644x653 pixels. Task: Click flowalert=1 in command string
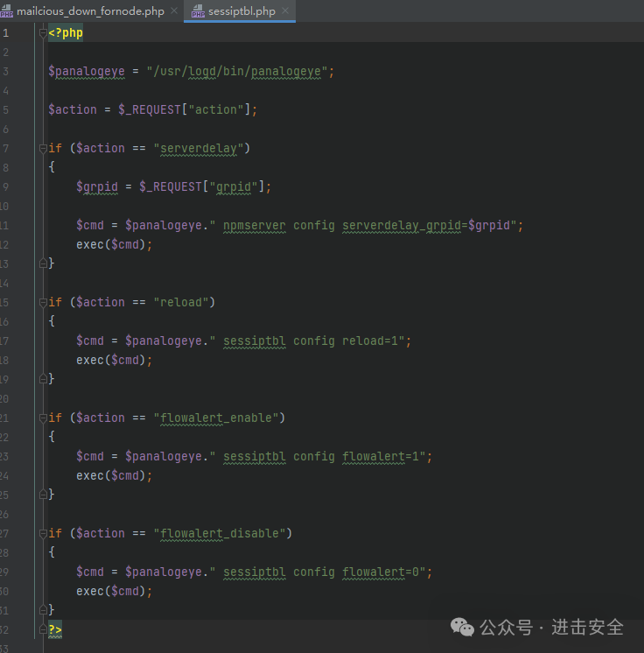pos(381,456)
